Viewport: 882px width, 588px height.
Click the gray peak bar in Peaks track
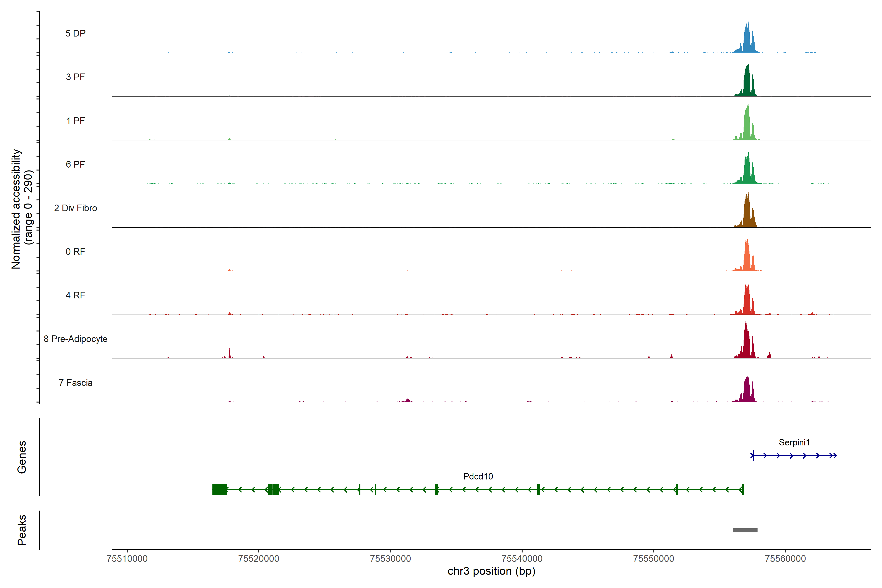click(x=745, y=530)
